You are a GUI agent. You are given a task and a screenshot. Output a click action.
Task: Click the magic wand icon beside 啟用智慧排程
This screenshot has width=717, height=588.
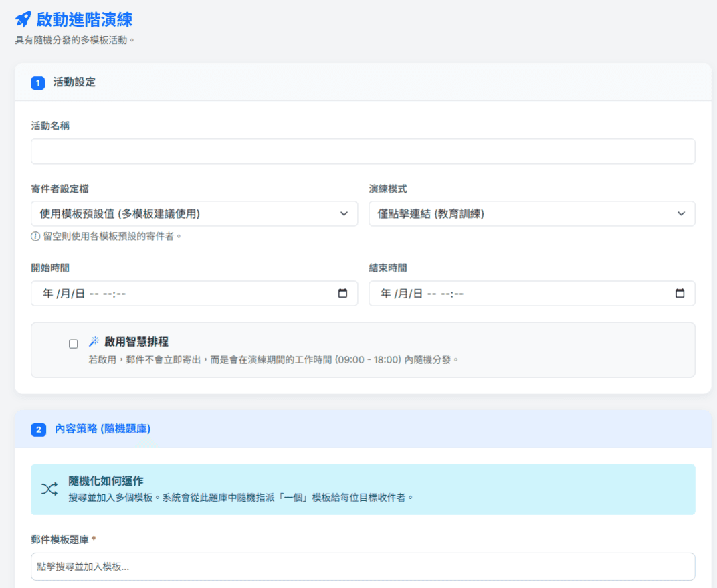click(94, 342)
